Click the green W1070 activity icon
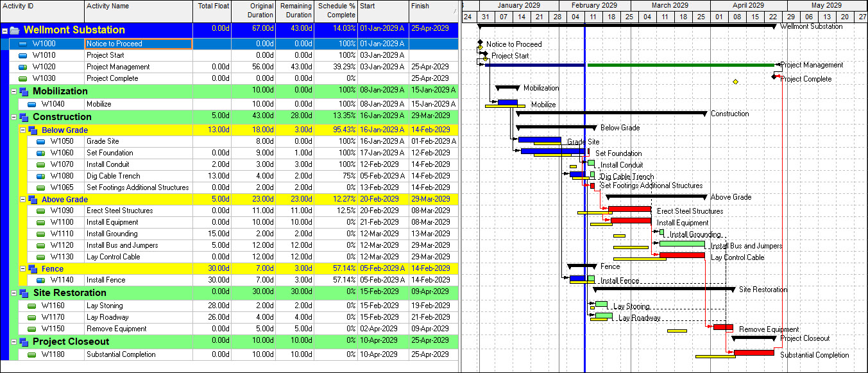Image resolution: width=868 pixels, height=373 pixels. (x=41, y=164)
